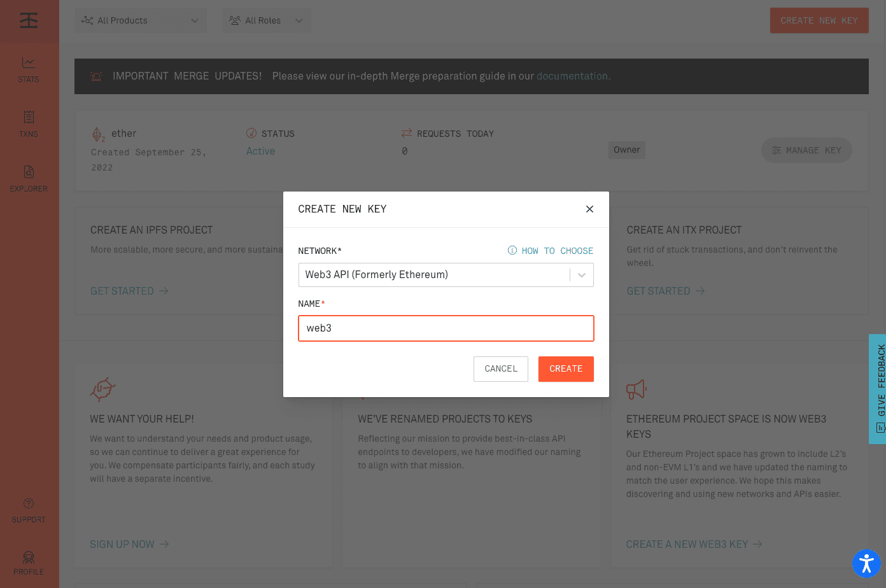The width and height of the screenshot is (886, 588).
Task: Click the Name input field
Action: click(x=446, y=328)
